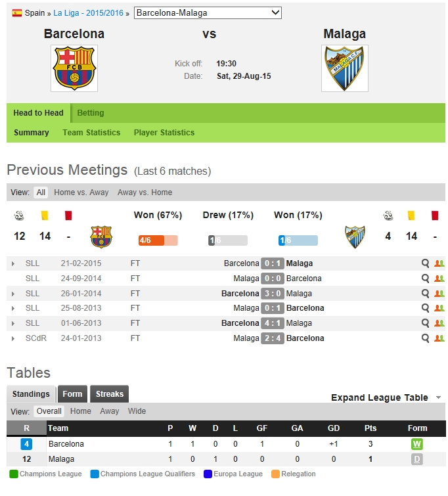Select the Wide standings view
448x496 pixels.
pyautogui.click(x=137, y=411)
